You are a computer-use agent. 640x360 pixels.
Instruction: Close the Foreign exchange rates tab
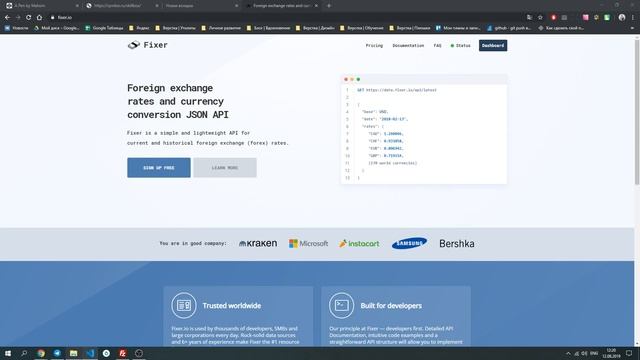click(316, 6)
